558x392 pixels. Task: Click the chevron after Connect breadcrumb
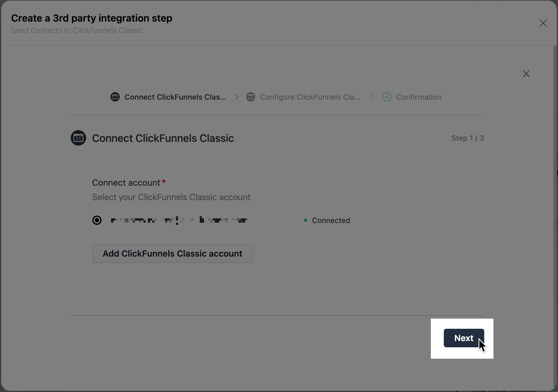(x=237, y=97)
